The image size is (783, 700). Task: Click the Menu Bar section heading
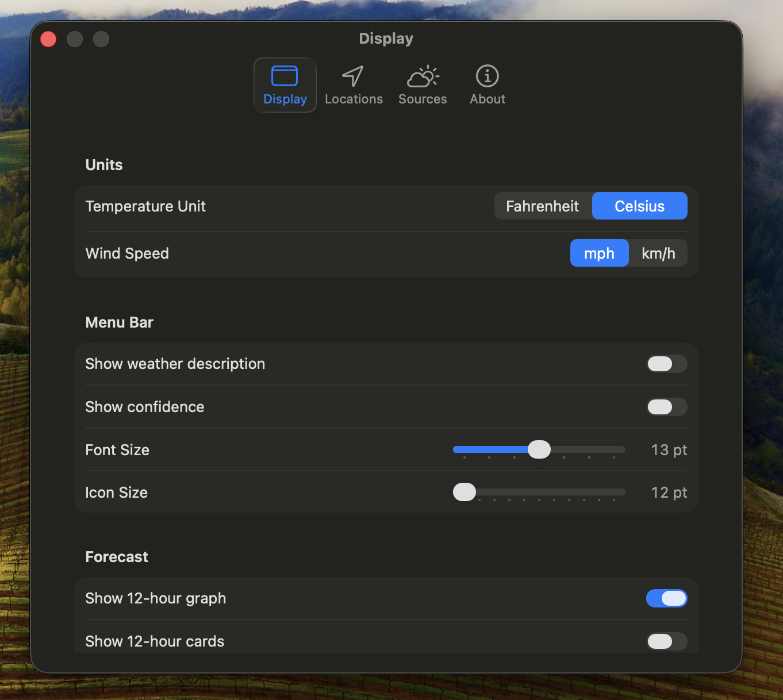[x=120, y=322]
